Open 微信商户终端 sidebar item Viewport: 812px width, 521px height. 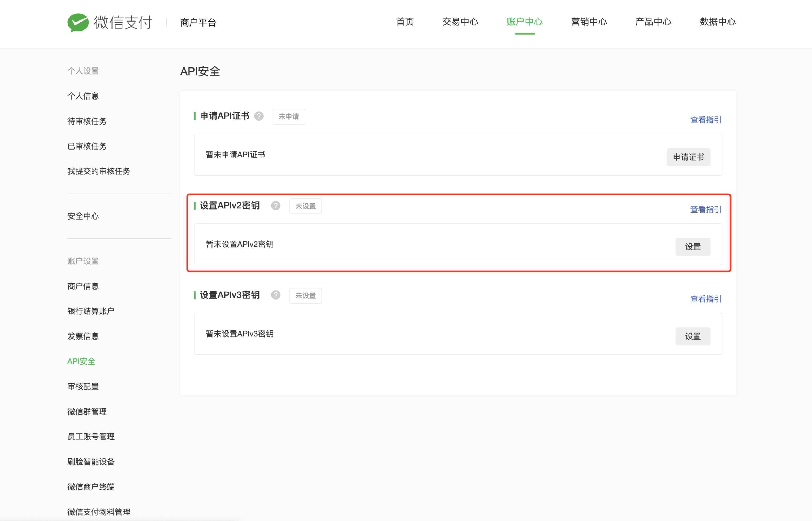90,487
